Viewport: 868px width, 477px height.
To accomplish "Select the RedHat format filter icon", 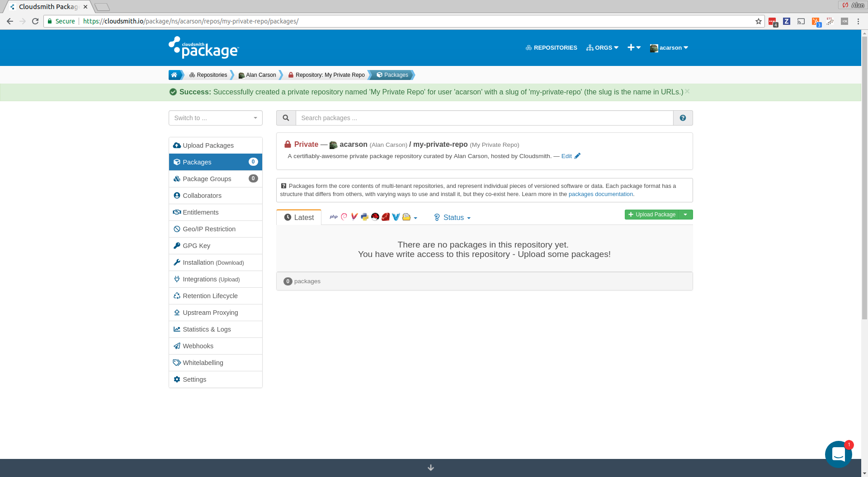I will point(375,217).
